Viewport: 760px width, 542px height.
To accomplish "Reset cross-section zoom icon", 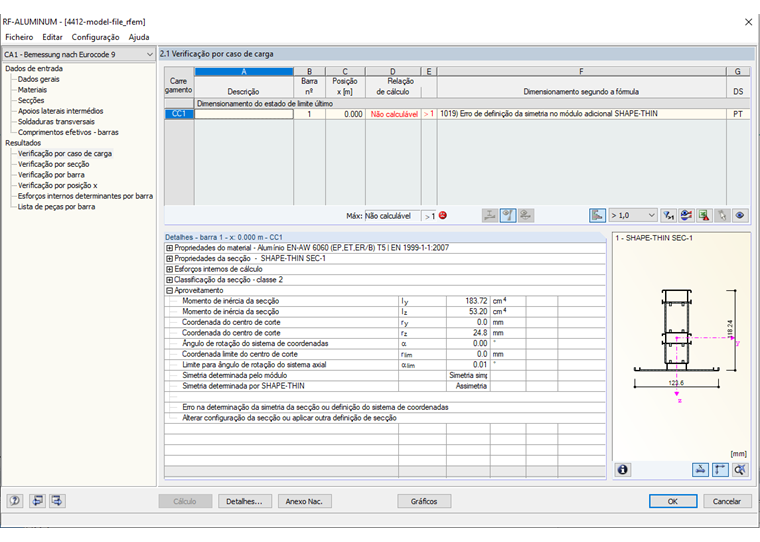I will coord(740,469).
